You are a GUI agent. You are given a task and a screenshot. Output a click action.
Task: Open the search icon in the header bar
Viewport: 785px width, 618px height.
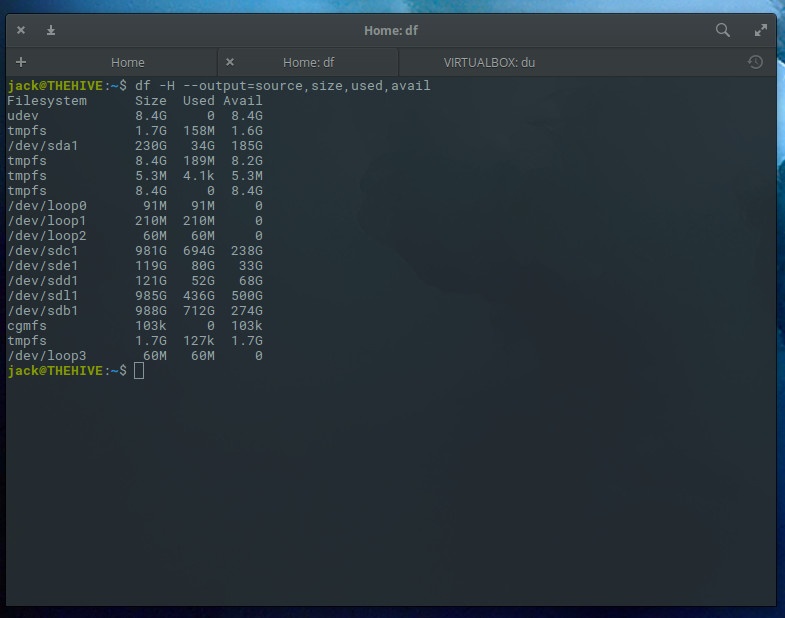tap(723, 30)
